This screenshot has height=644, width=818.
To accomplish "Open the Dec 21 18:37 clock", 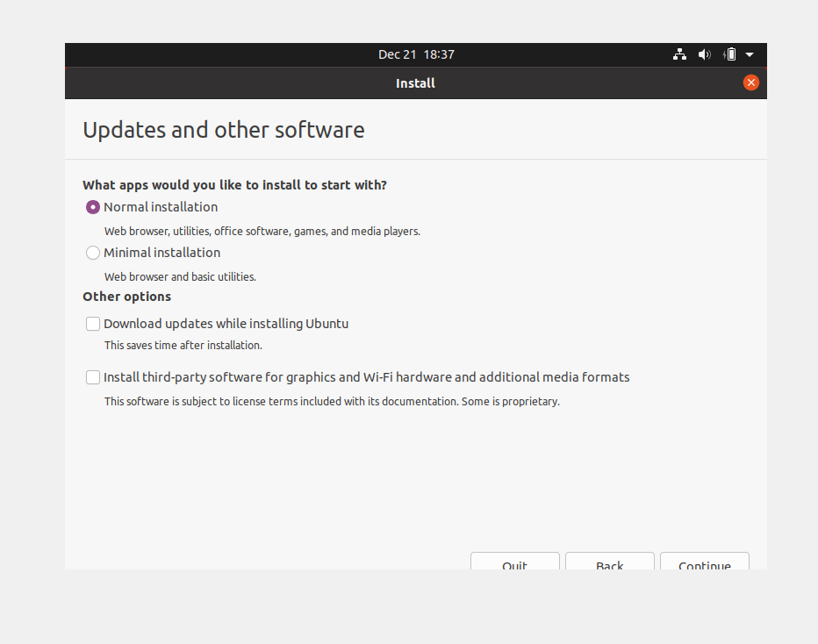I will (x=416, y=54).
